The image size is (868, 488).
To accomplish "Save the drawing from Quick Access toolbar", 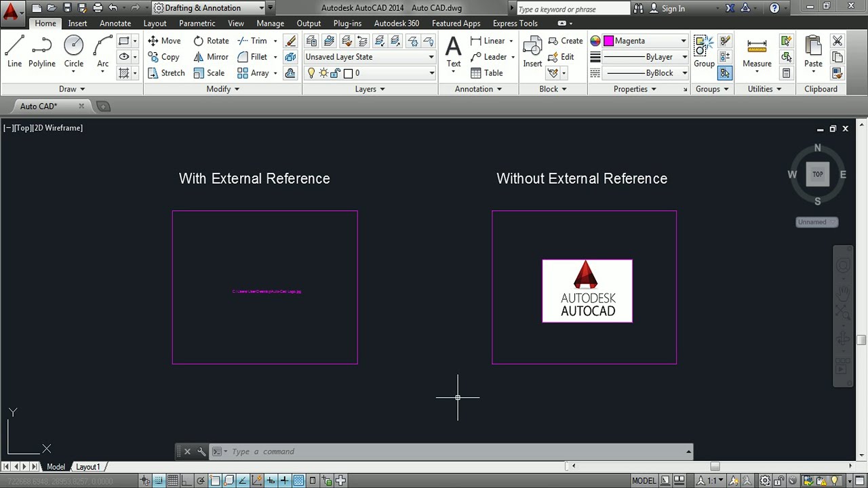I will pos(67,8).
